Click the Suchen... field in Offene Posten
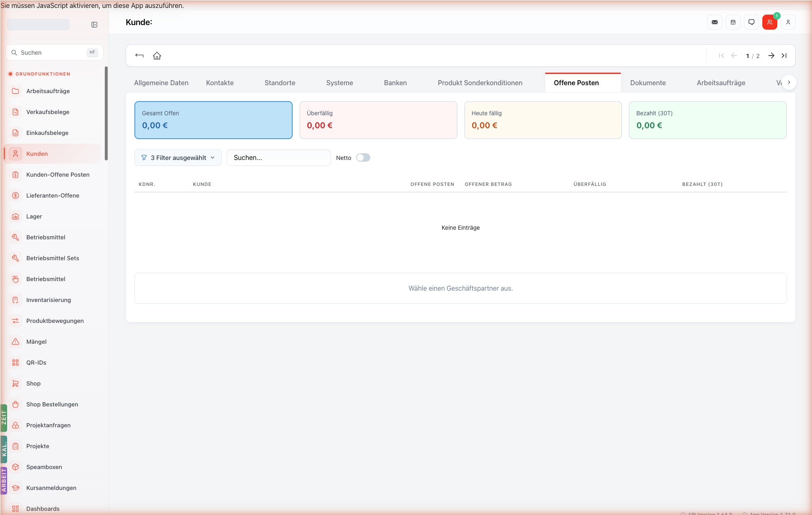The width and height of the screenshot is (812, 515). point(278,157)
